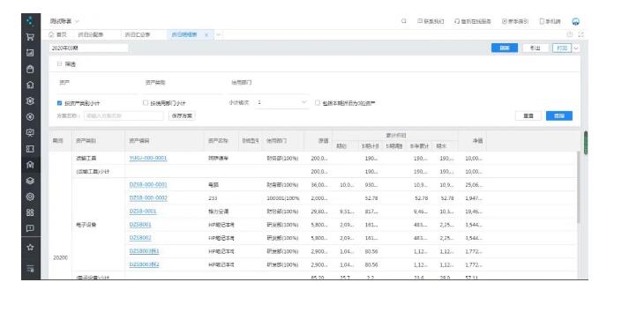Image resolution: width=644 pixels, height=327 pixels.
Task: Open the 小计级次 dropdown
Action: point(281,102)
